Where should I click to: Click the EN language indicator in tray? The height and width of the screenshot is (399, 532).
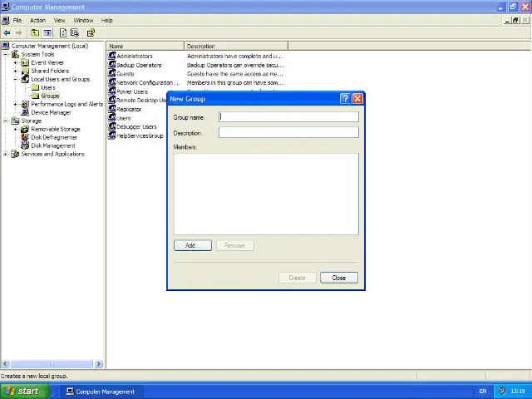coord(482,392)
